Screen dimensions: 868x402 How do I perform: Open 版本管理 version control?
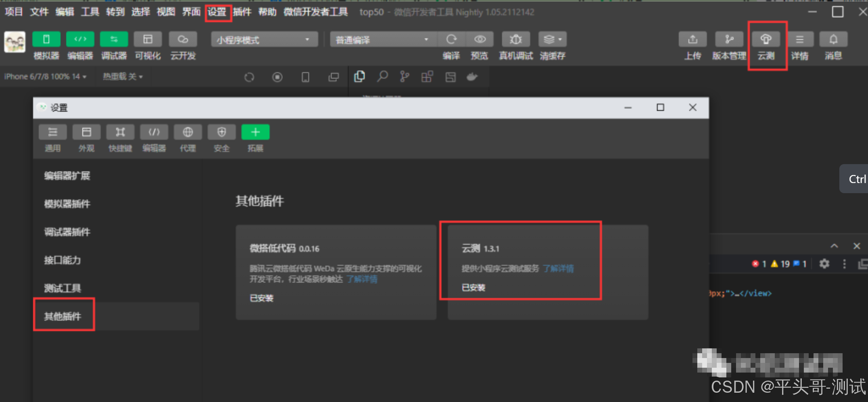[x=729, y=40]
